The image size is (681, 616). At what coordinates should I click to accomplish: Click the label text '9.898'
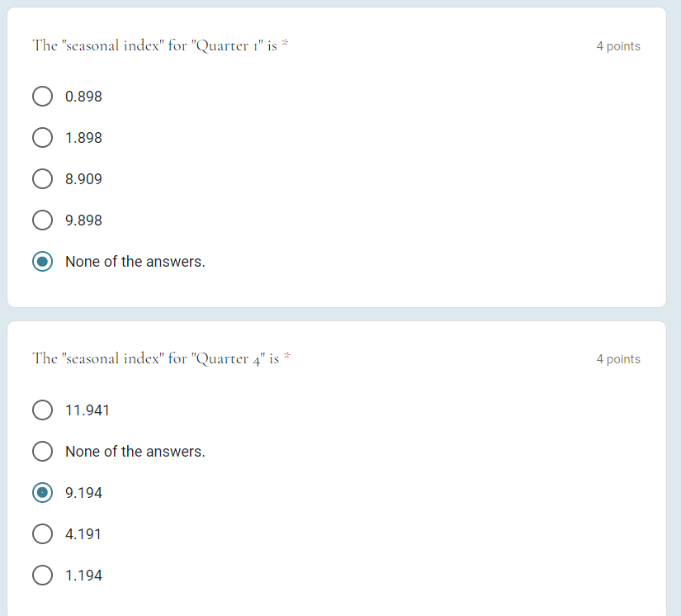tap(83, 220)
